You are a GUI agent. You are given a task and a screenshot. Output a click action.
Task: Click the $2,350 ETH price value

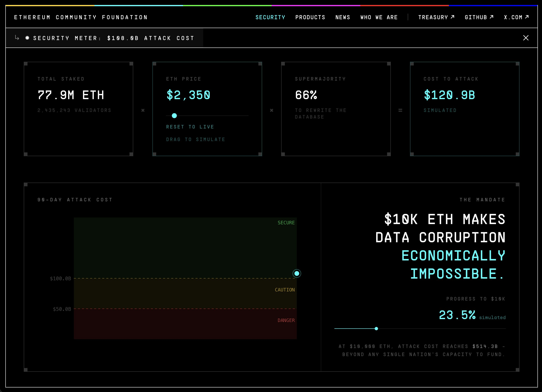[x=188, y=95]
